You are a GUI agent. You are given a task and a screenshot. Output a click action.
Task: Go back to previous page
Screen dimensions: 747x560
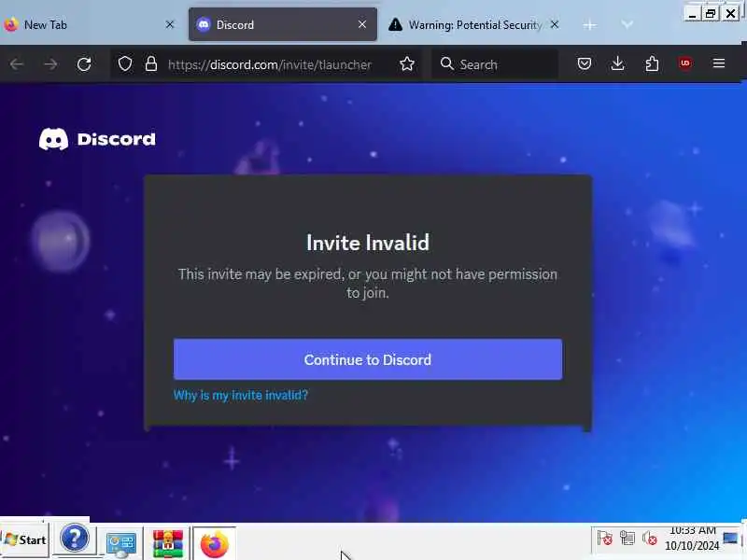click(17, 63)
